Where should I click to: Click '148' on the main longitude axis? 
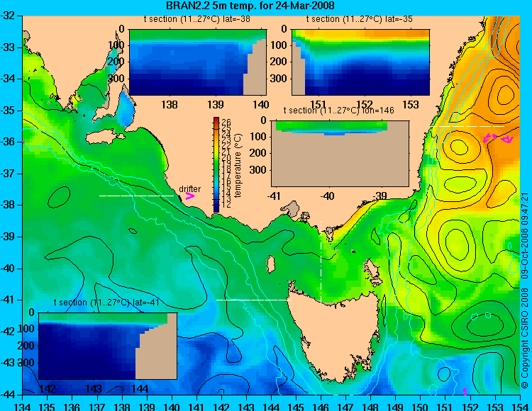click(371, 407)
